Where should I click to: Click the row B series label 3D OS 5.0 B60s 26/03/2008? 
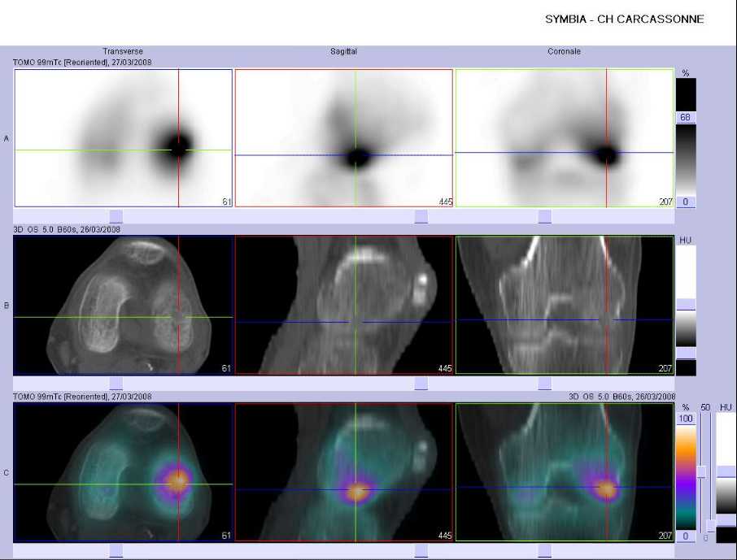click(66, 229)
